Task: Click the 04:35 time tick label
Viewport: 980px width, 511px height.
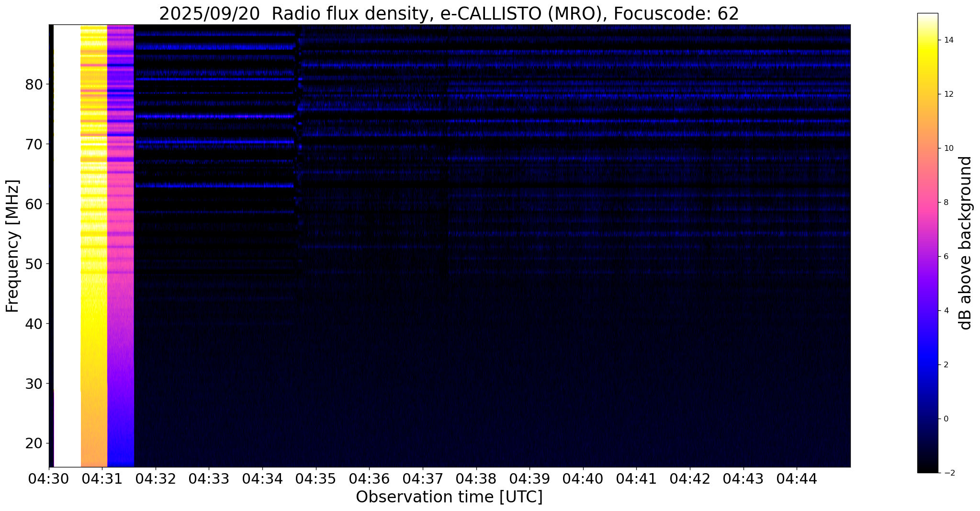Action: pos(316,478)
